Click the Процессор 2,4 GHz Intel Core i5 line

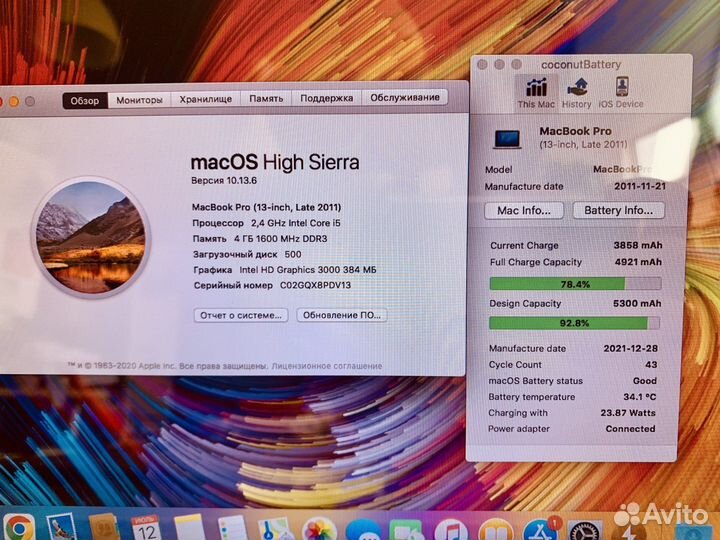click(x=266, y=223)
